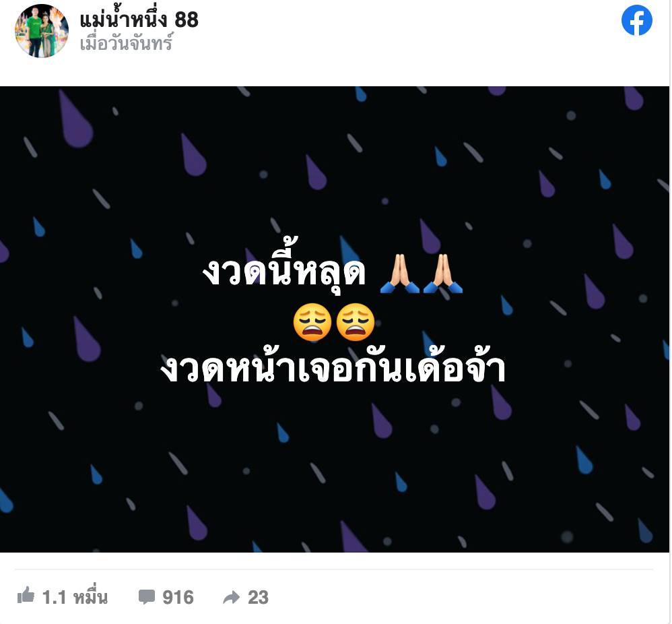672x624 pixels.
Task: Click the comment bubble icon
Action: click(147, 596)
